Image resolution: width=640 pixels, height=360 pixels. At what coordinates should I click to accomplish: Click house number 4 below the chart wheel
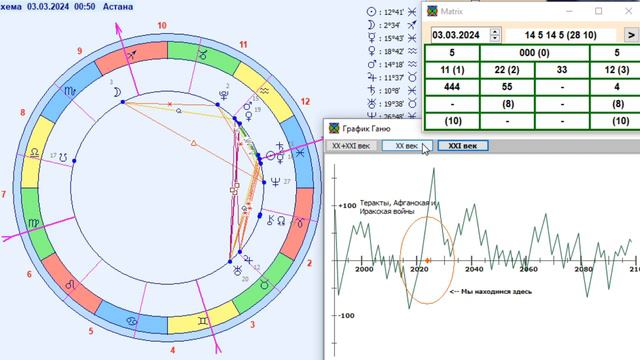point(173,350)
